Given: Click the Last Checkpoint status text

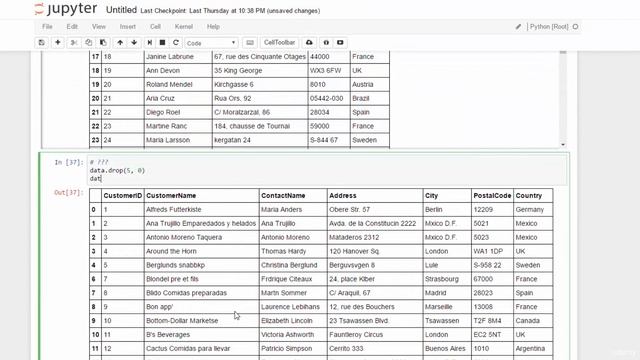Looking at the screenshot, I should 230,11.
